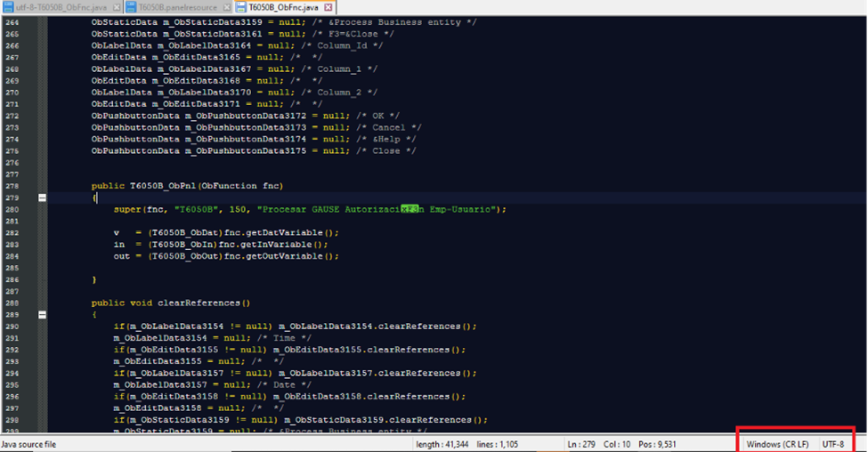868x452 pixels.
Task: Click the highlighted xF3 character on line 280
Action: click(410, 210)
